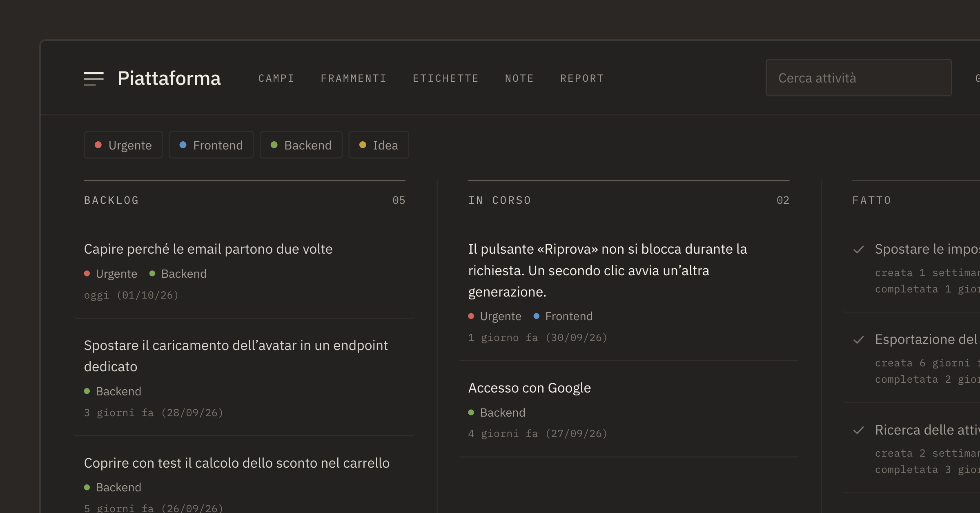Screen dimensions: 980x513
Task: Open the Spostare le impo completed task
Action: [x=912, y=269]
